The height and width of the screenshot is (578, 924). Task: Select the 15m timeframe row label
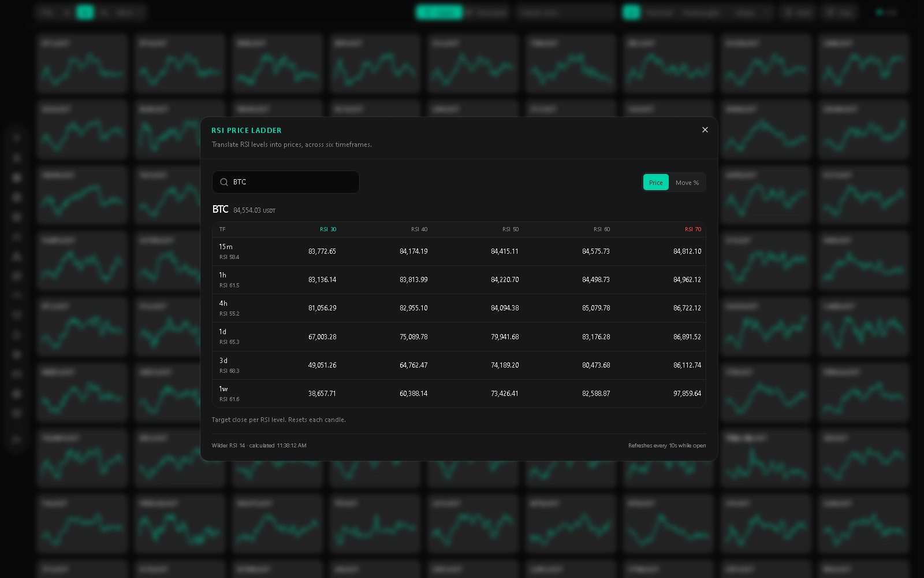226,247
